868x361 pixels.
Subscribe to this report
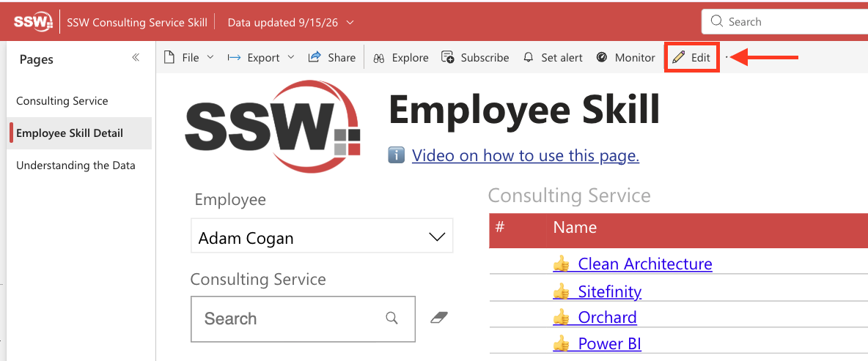click(475, 58)
